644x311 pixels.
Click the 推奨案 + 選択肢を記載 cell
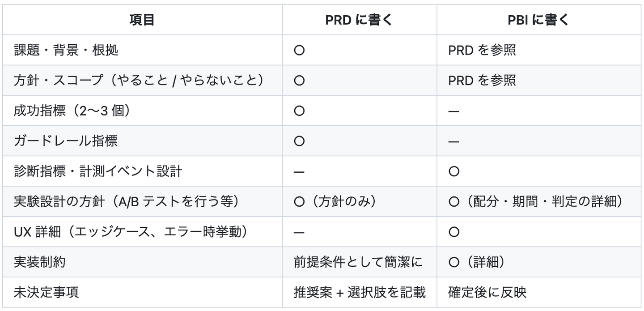pyautogui.click(x=359, y=293)
